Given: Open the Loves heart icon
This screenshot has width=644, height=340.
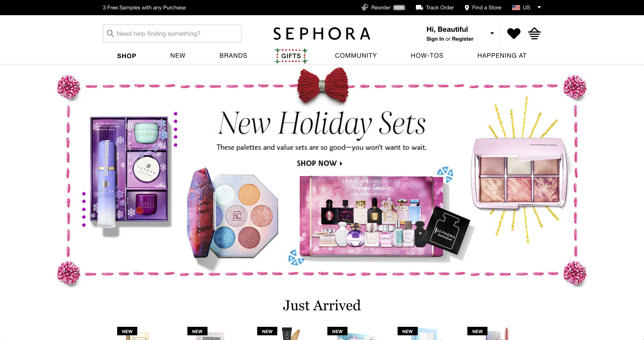Looking at the screenshot, I should pos(513,33).
